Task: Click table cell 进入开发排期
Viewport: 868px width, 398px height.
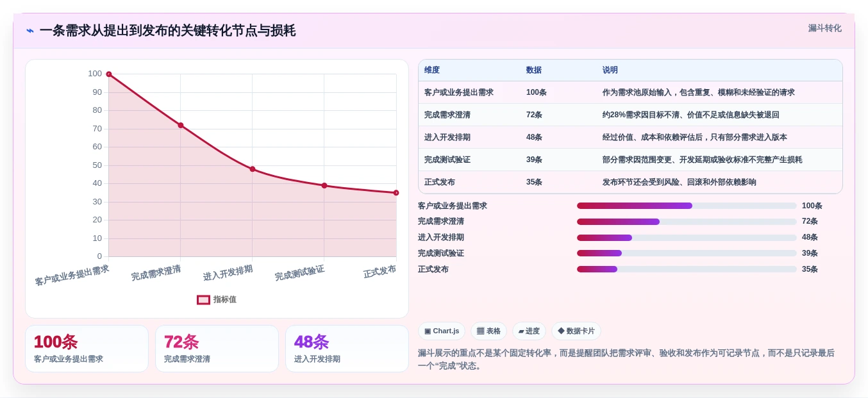Action: pyautogui.click(x=447, y=137)
